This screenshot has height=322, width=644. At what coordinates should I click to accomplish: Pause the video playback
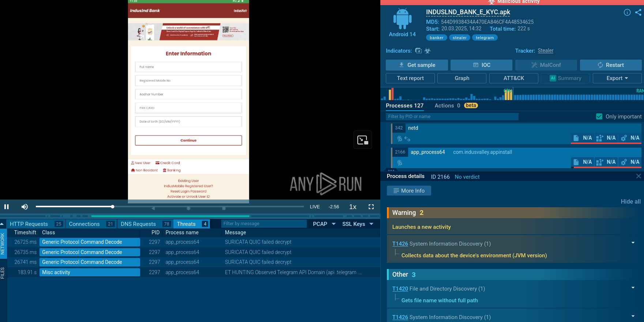coord(7,207)
